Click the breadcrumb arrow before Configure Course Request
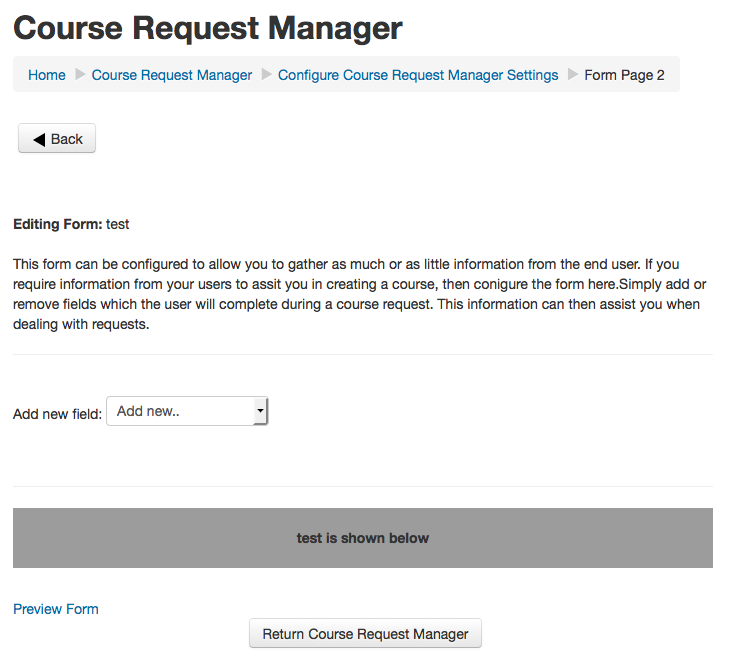The width and height of the screenshot is (729, 666). (266, 75)
